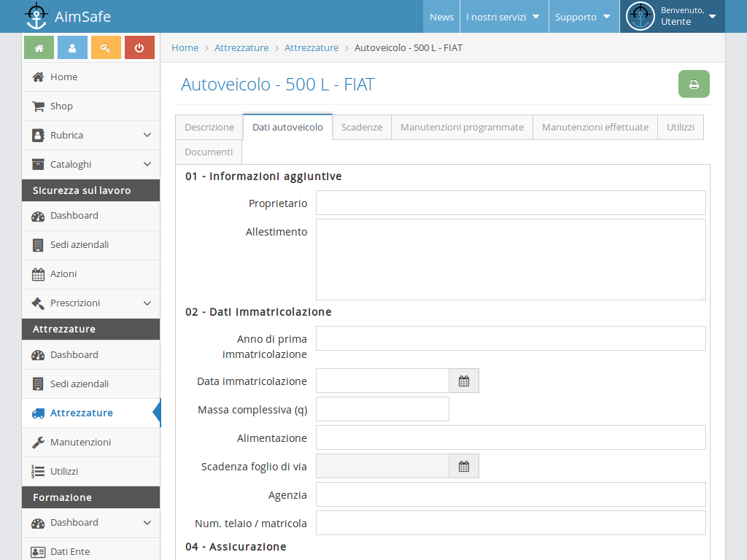
Task: Open the Manutenzioni programmate tab
Action: [x=462, y=127]
